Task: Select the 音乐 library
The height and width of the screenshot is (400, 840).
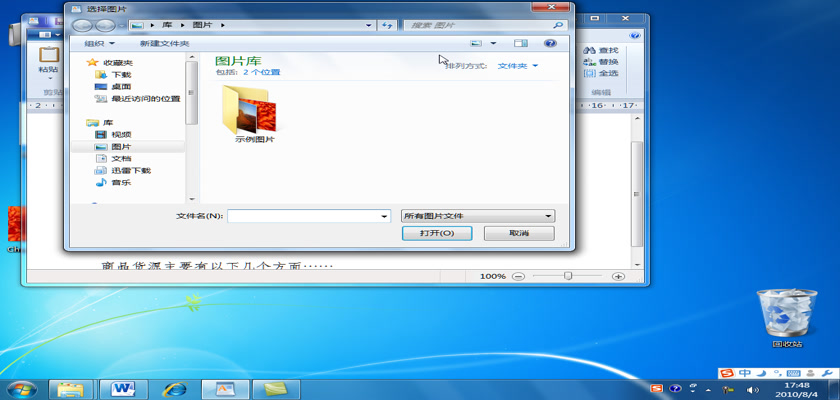Action: click(x=120, y=183)
